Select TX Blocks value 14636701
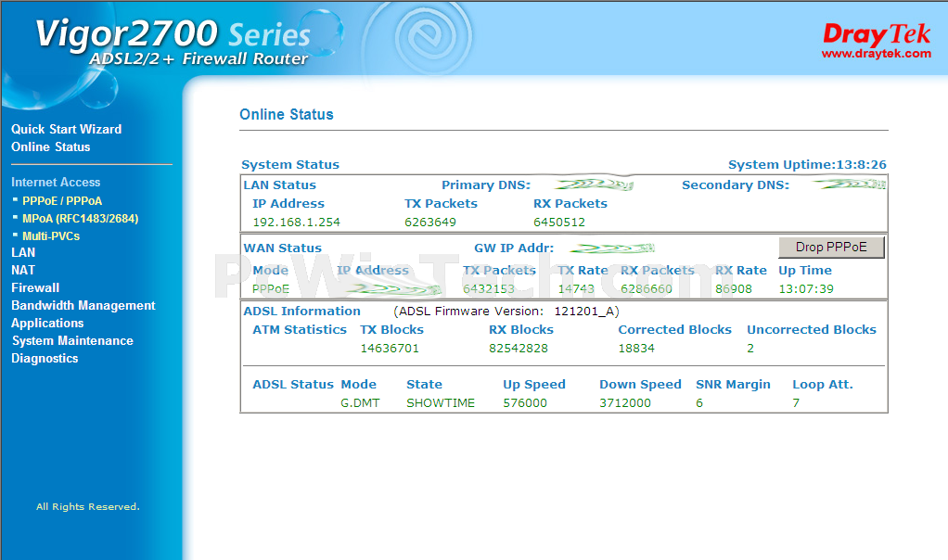 [390, 349]
